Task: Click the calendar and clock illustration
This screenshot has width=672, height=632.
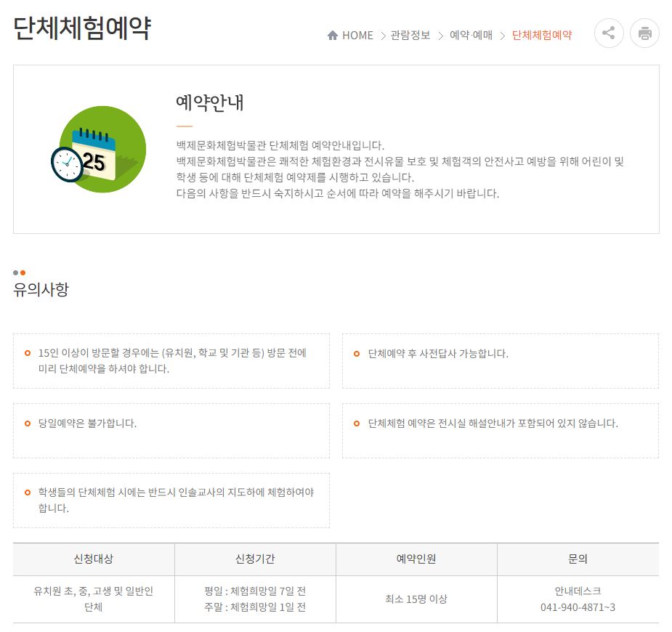Action: point(99,150)
